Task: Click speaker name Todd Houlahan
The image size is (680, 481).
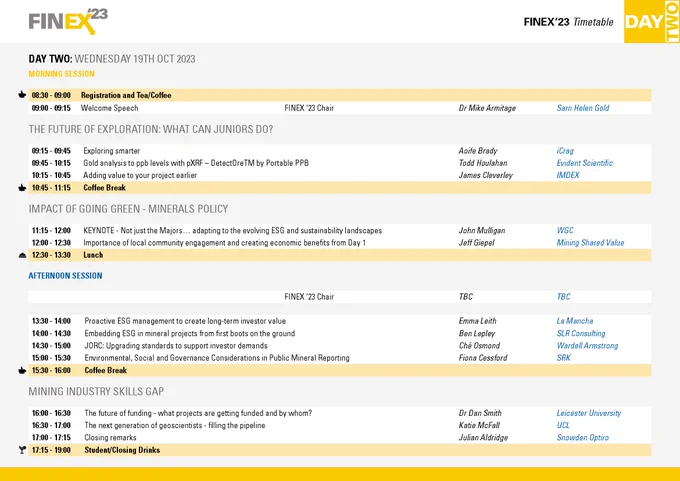Action: [483, 163]
